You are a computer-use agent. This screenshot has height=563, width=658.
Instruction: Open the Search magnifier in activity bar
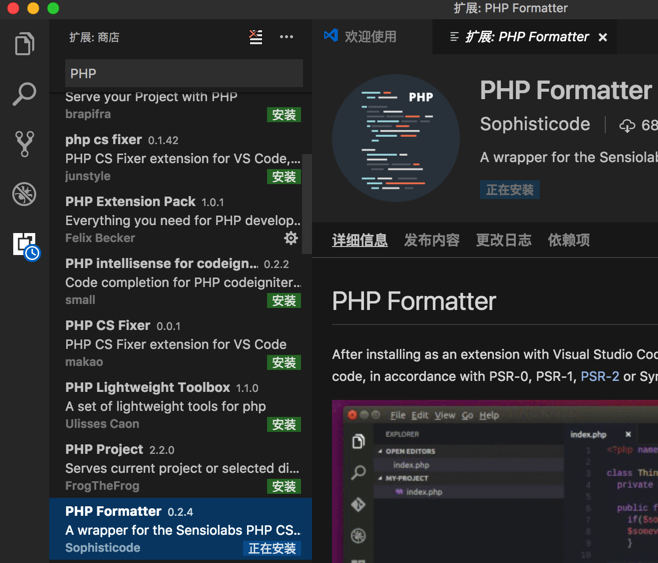[x=24, y=93]
